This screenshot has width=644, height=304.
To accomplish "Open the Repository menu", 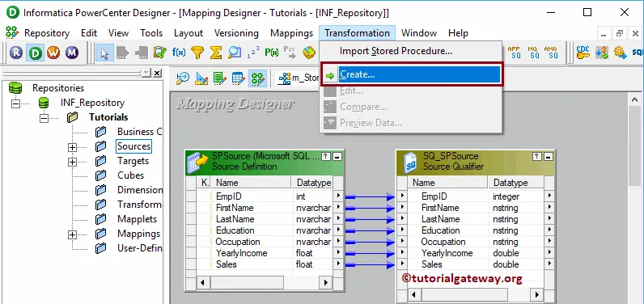I will click(x=47, y=33).
